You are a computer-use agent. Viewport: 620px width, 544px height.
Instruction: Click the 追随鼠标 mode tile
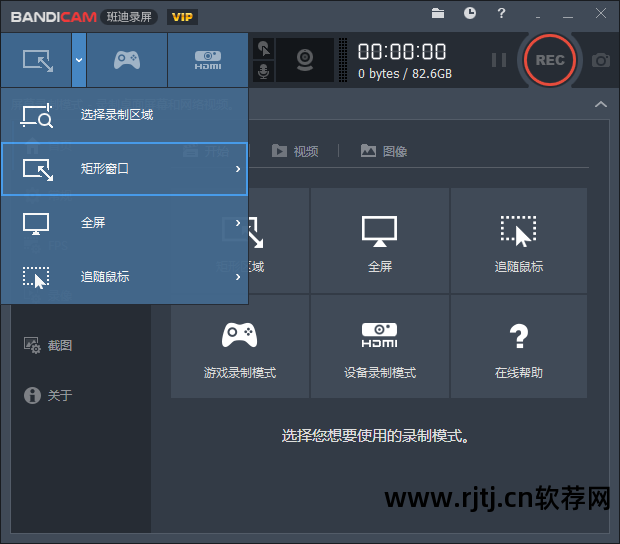click(519, 241)
